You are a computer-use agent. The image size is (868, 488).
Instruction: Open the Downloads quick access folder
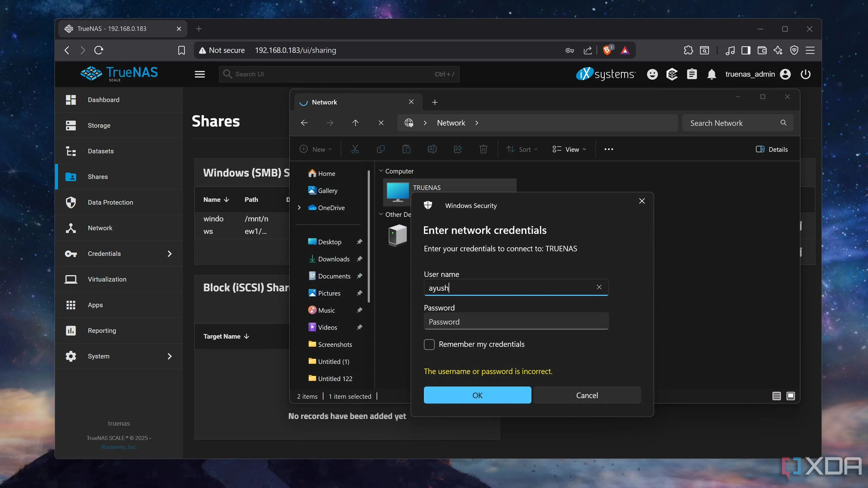(x=329, y=259)
